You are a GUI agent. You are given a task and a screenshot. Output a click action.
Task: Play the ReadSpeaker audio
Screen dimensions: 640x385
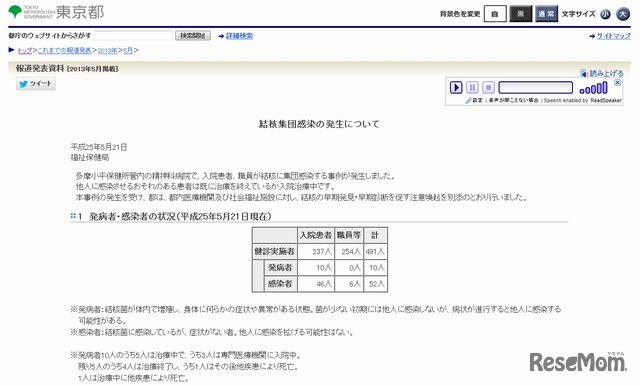[x=456, y=87]
